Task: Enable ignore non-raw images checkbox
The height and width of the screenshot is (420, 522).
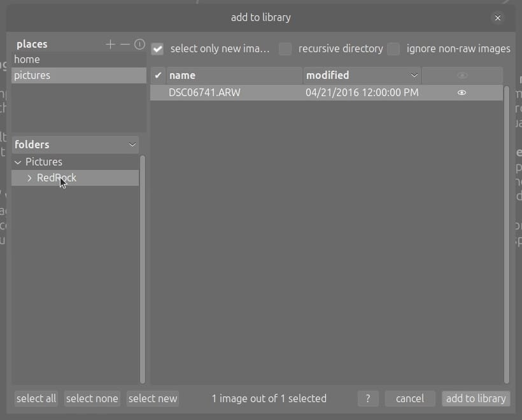Action: (x=393, y=49)
